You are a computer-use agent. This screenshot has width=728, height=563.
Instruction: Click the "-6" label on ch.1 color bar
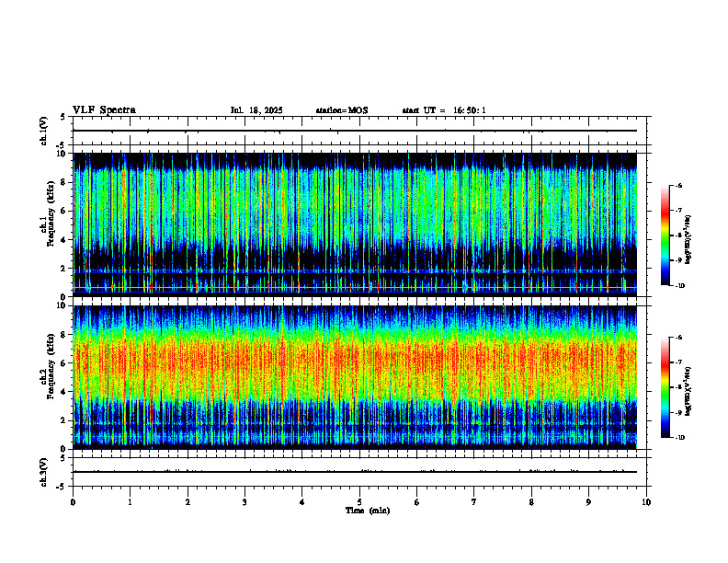(679, 185)
